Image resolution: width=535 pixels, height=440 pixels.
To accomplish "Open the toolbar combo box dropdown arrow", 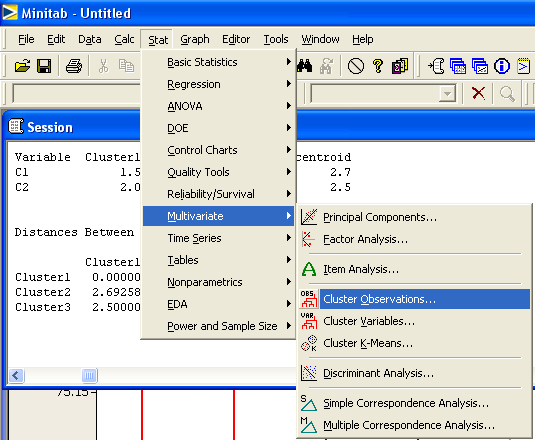I will pos(447,93).
